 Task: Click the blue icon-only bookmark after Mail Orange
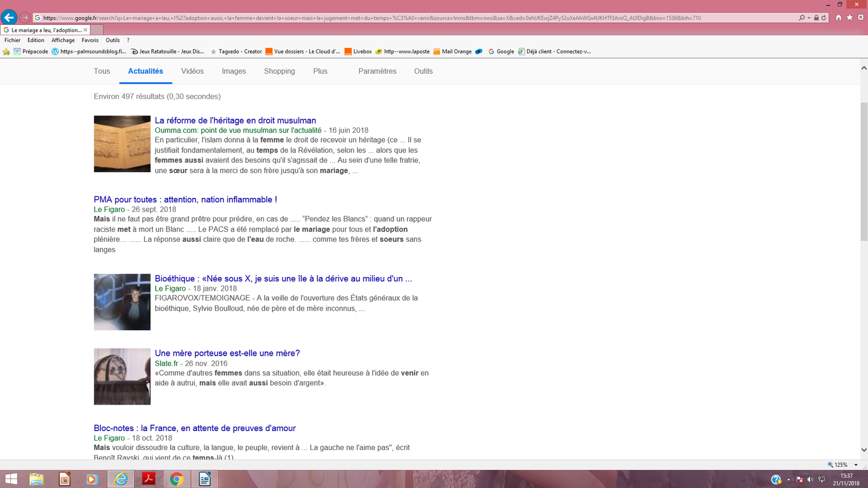pos(479,52)
